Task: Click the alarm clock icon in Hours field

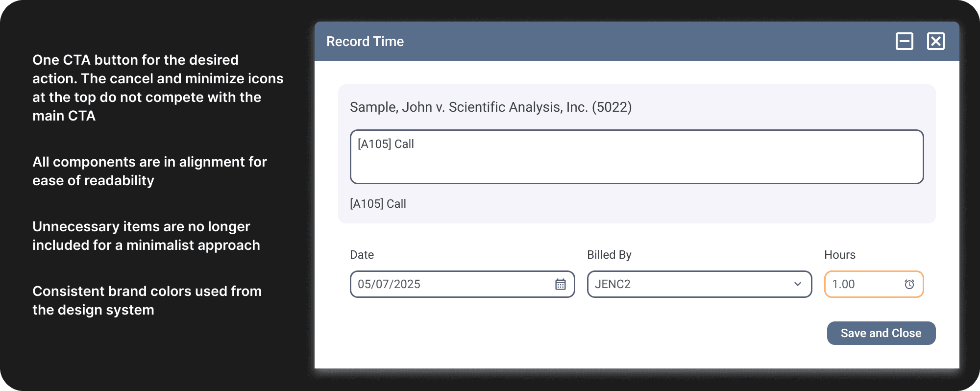Action: (x=909, y=284)
